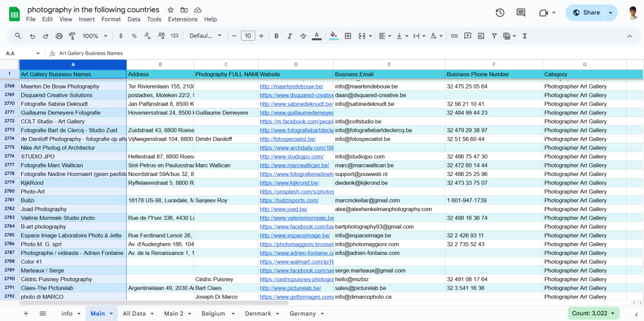The width and height of the screenshot is (644, 321).
Task: Click the Redo arrow
Action: [46, 36]
